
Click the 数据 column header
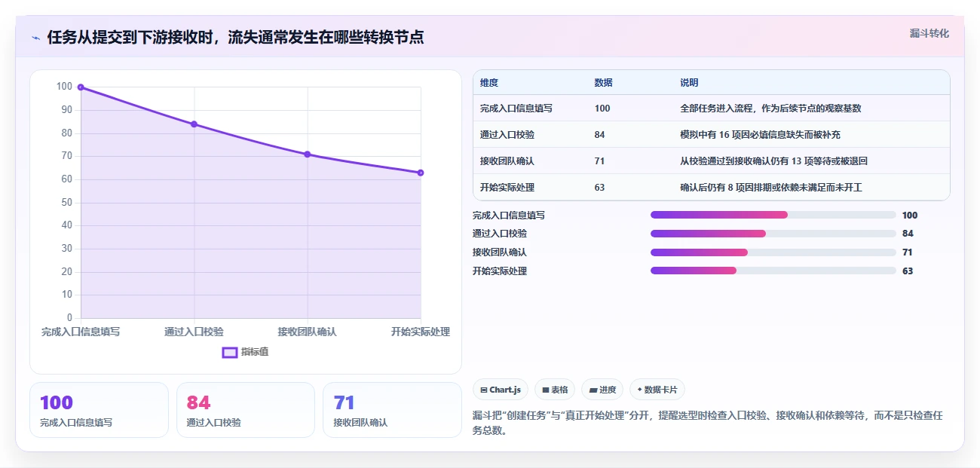[x=604, y=83]
